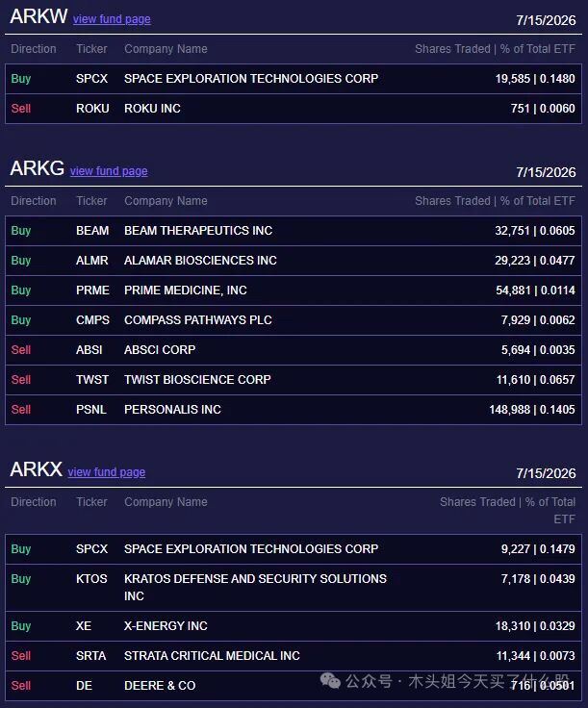Open the ARKX view fund page link
The image size is (588, 708).
tap(107, 472)
